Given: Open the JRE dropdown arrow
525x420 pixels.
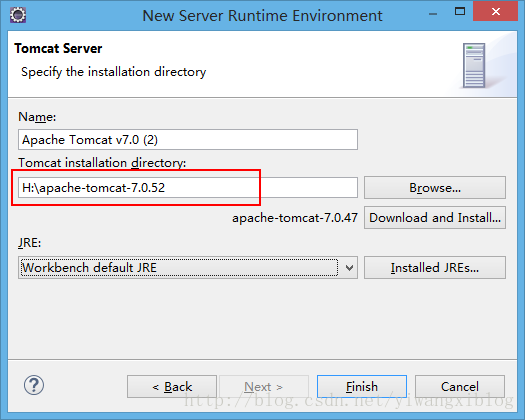Looking at the screenshot, I should (349, 268).
